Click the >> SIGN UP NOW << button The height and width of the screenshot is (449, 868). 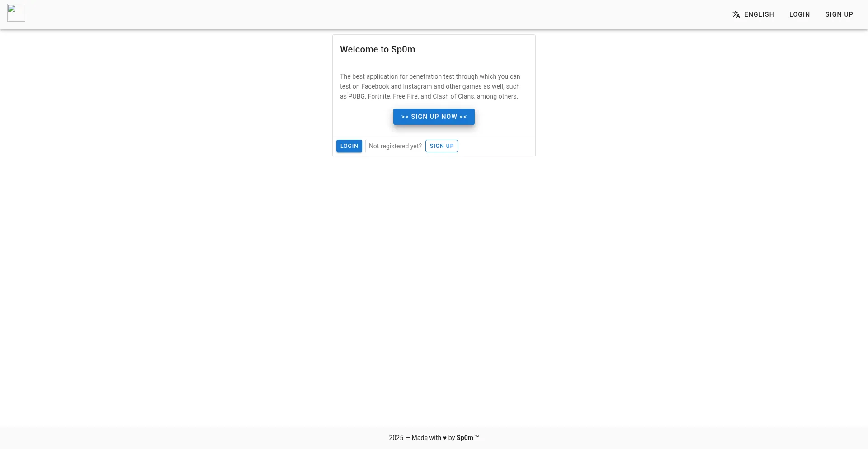[434, 117]
